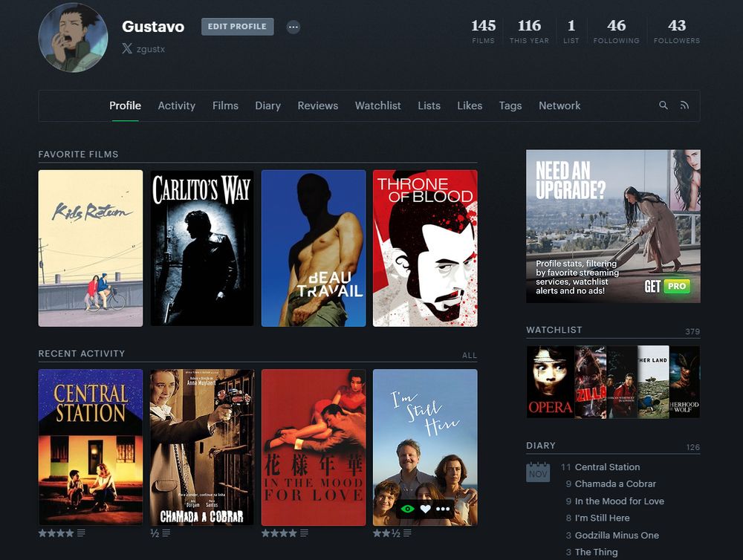View the 379 watchlist count

pyautogui.click(x=692, y=332)
